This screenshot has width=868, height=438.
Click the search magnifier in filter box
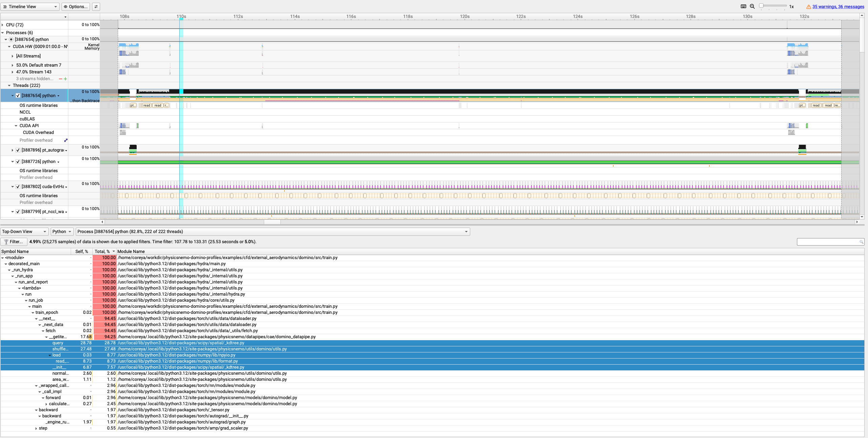(861, 242)
